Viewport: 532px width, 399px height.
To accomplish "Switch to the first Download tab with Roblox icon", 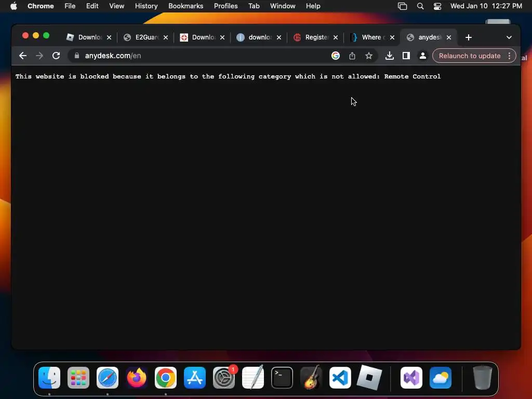I will [x=85, y=37].
